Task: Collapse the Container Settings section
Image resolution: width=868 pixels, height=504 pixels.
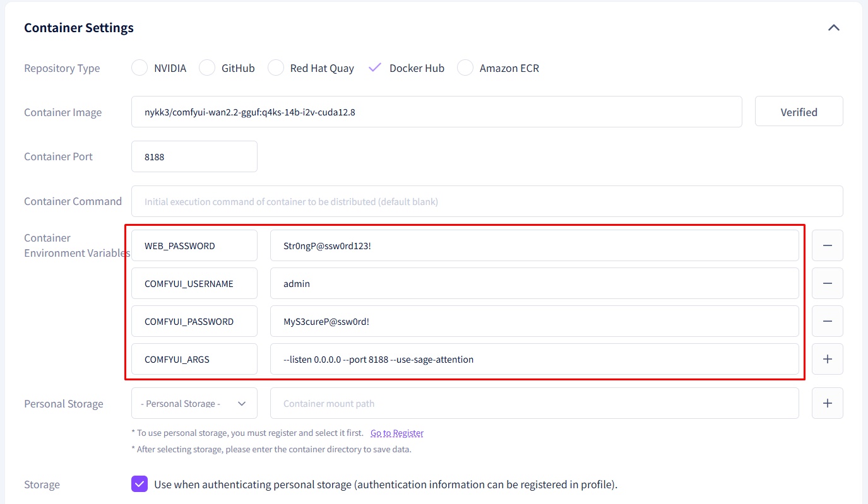Action: (833, 28)
